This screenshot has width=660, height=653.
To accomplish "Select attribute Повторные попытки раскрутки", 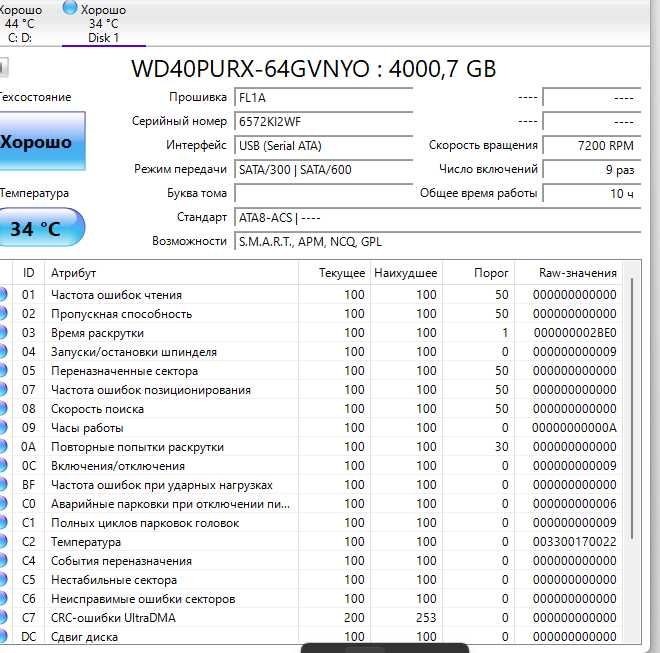I will [137, 447].
